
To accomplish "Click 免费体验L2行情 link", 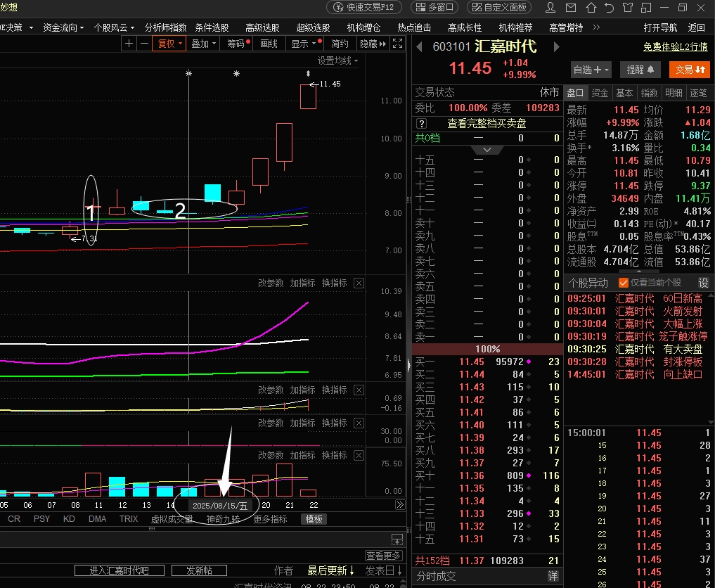I will pyautogui.click(x=676, y=46).
